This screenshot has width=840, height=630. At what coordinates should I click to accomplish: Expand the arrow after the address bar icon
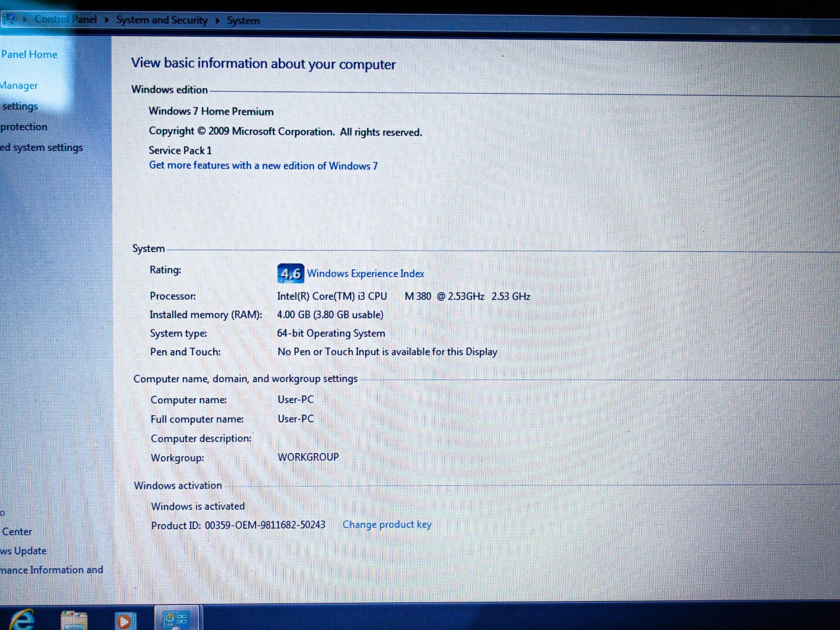point(24,19)
